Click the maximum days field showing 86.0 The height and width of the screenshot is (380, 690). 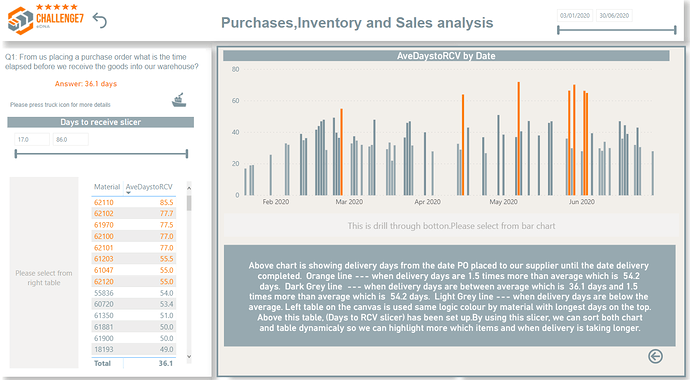point(71,139)
